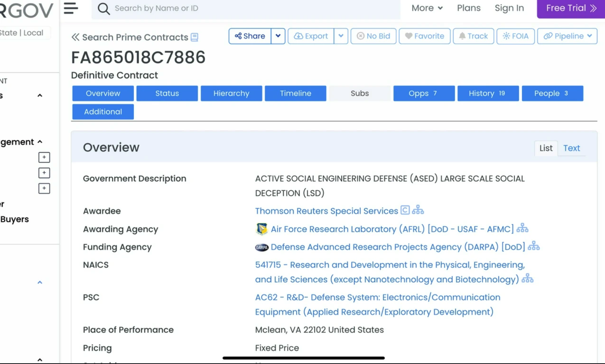Viewport: 605px width, 364px height.
Task: Open the hierarchy icon next to Thomson Reuters
Action: point(418,210)
